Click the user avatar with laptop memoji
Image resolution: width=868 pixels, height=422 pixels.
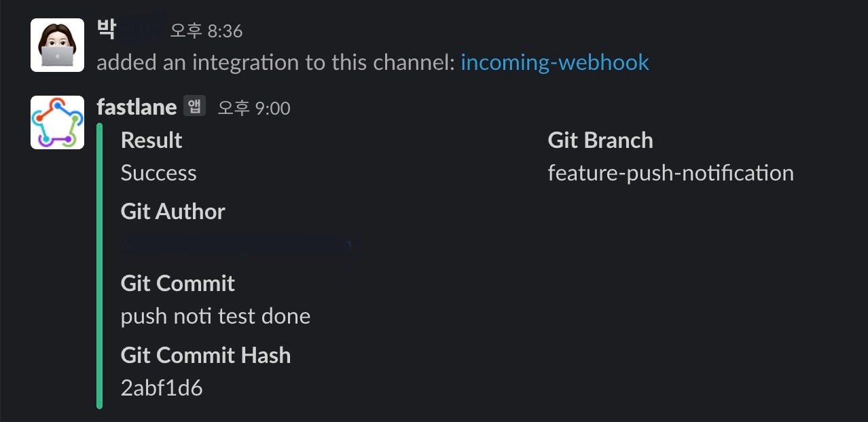pyautogui.click(x=57, y=45)
